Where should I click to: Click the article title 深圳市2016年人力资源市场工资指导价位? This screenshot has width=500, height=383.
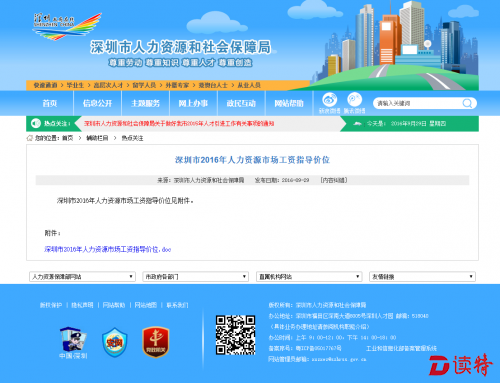tap(252, 160)
